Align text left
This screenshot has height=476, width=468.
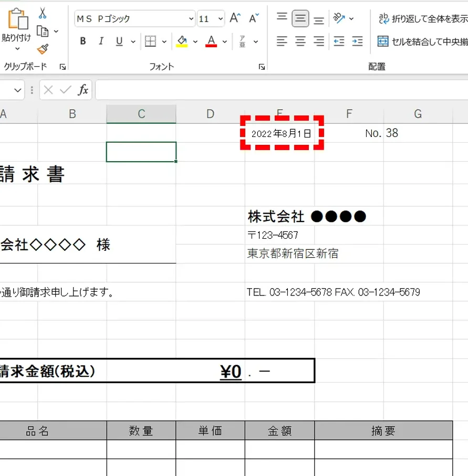(282, 41)
